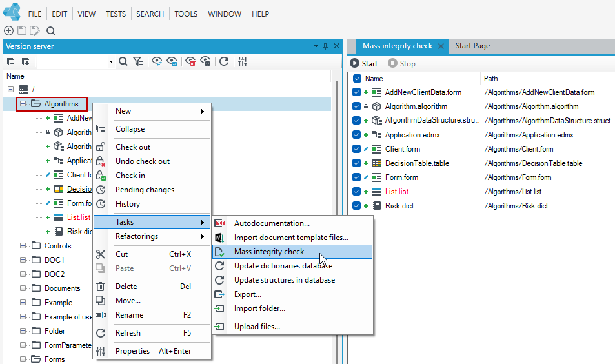
Task: Click the save icon in main toolbar
Action: (x=22, y=30)
